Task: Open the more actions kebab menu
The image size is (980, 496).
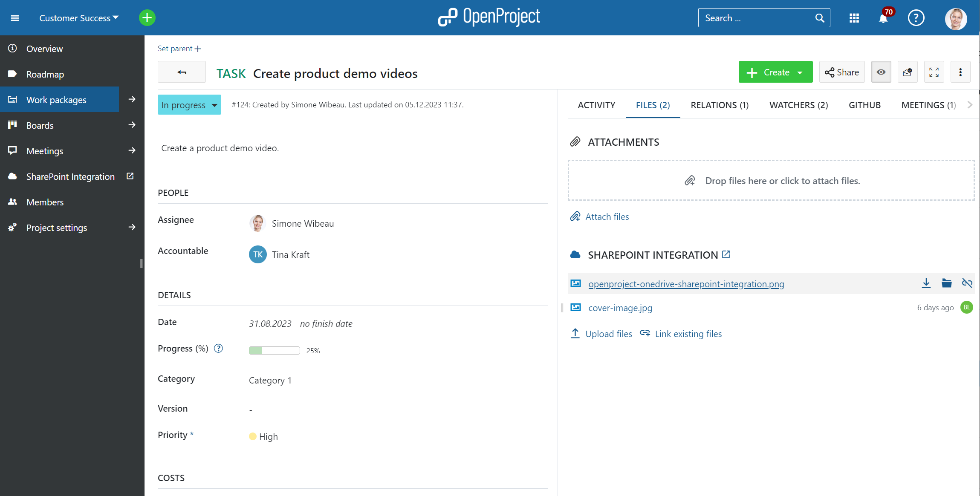Action: pyautogui.click(x=960, y=72)
